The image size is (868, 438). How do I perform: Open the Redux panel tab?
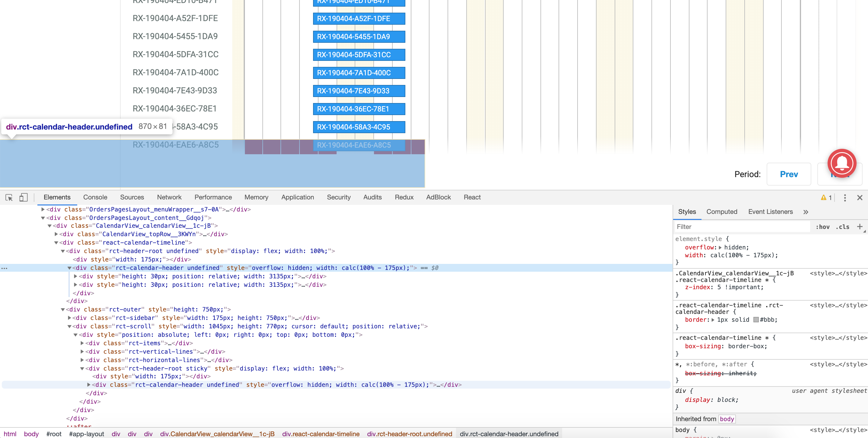pyautogui.click(x=404, y=197)
